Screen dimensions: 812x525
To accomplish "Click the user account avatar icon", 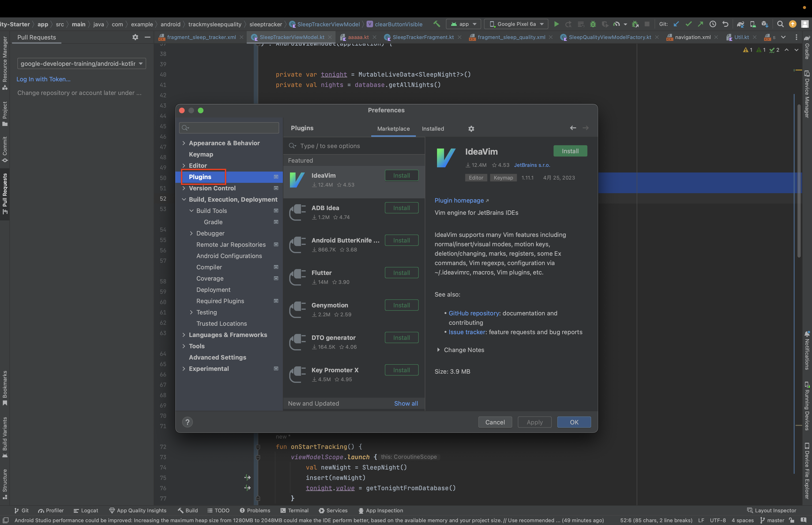I will 805,24.
